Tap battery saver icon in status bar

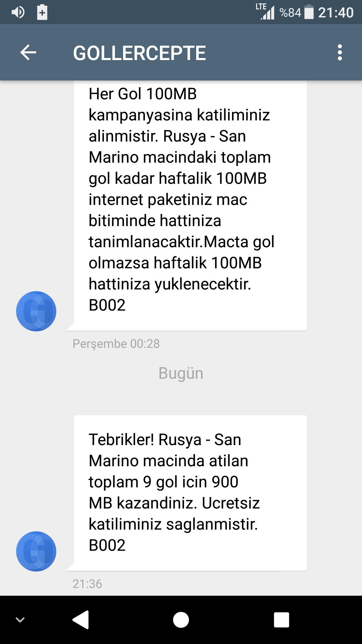coord(42,12)
